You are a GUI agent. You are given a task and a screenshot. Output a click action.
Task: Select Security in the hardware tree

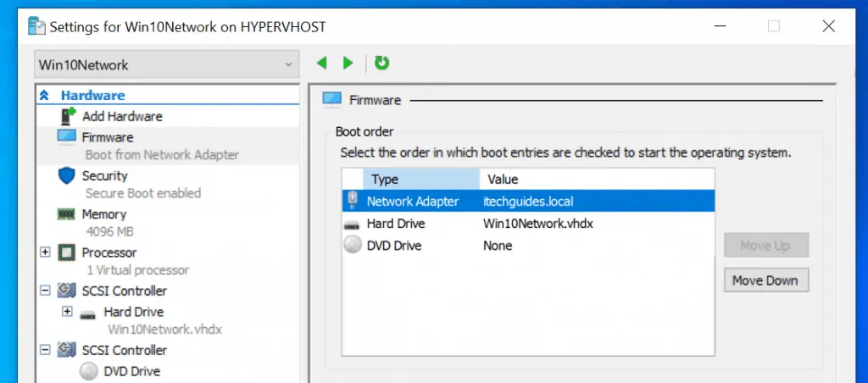104,175
